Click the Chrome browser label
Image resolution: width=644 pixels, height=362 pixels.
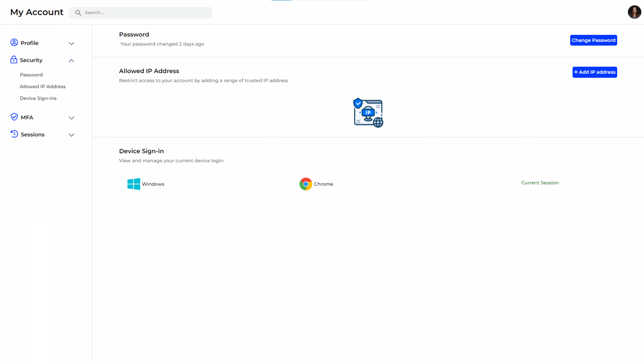(324, 184)
